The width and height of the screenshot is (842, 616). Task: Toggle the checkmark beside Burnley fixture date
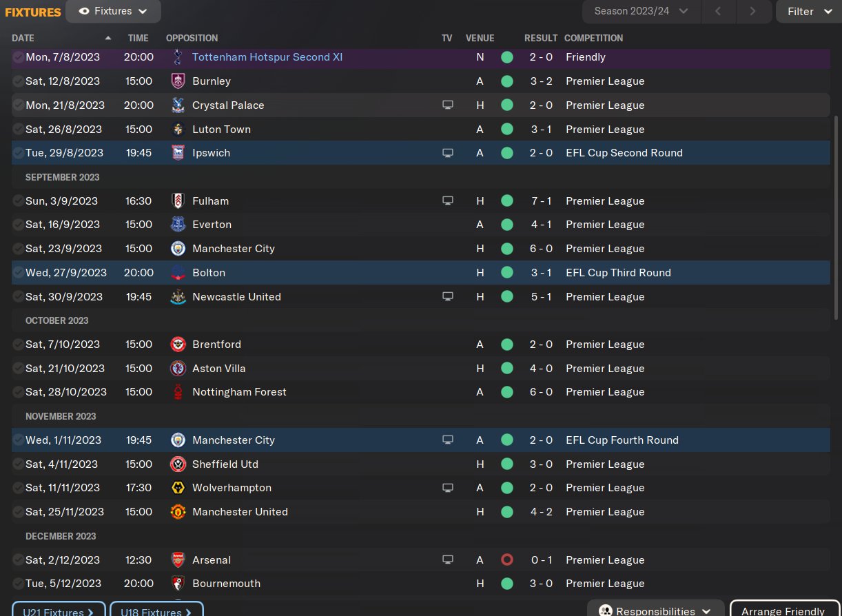(18, 81)
